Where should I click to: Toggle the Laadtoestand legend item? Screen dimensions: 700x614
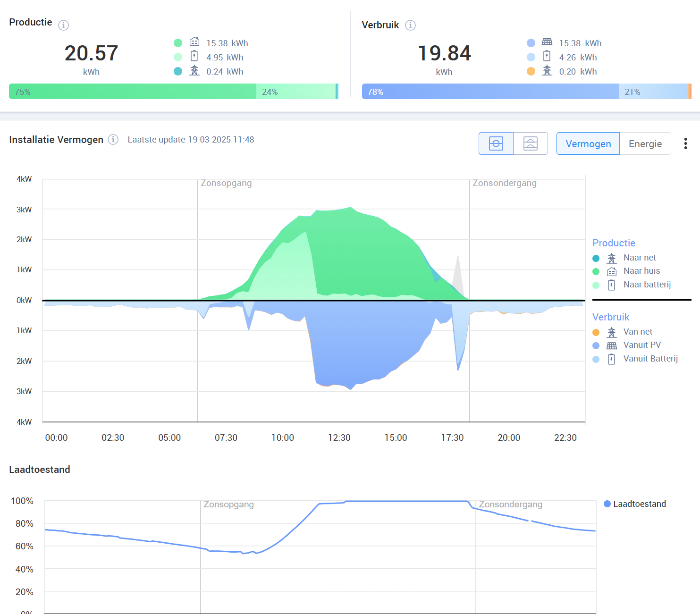pos(639,504)
